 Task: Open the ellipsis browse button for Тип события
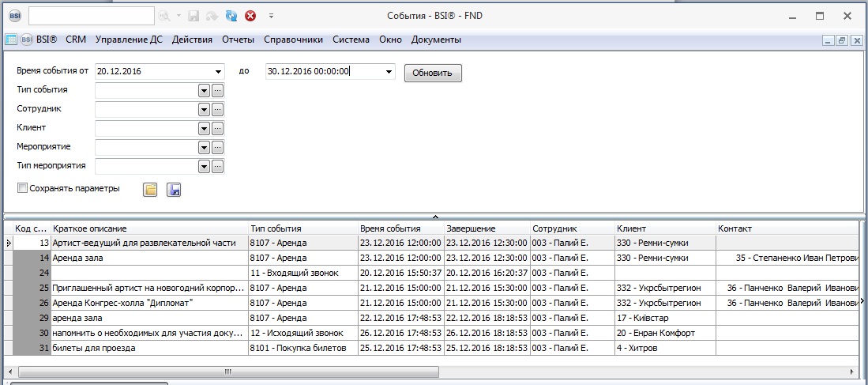pyautogui.click(x=218, y=90)
